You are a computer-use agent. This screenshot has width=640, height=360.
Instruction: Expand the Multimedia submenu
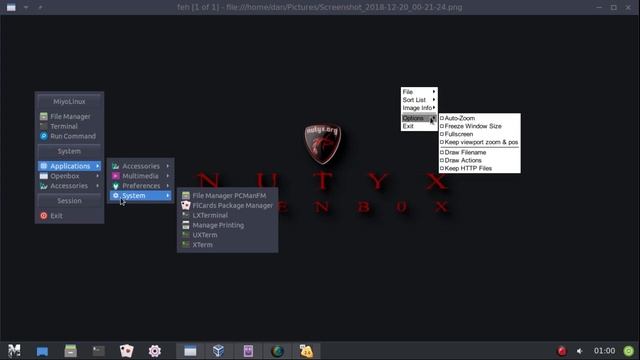click(x=141, y=176)
